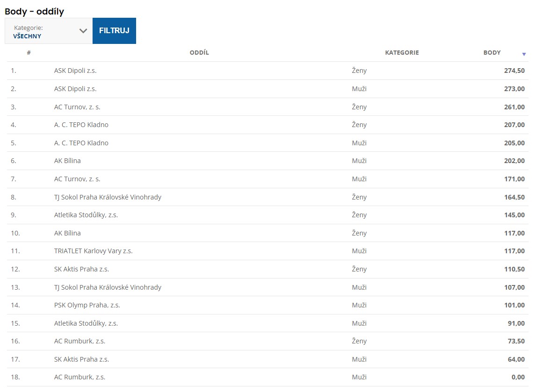Click the BODY sort arrow icon
543x392 pixels.
[x=524, y=54]
